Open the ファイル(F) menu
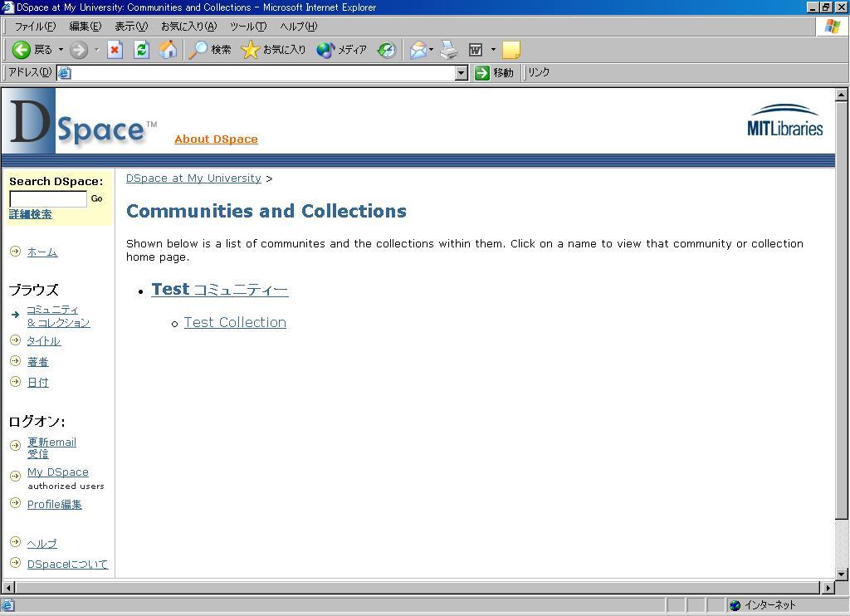This screenshot has width=850, height=616. 35,26
